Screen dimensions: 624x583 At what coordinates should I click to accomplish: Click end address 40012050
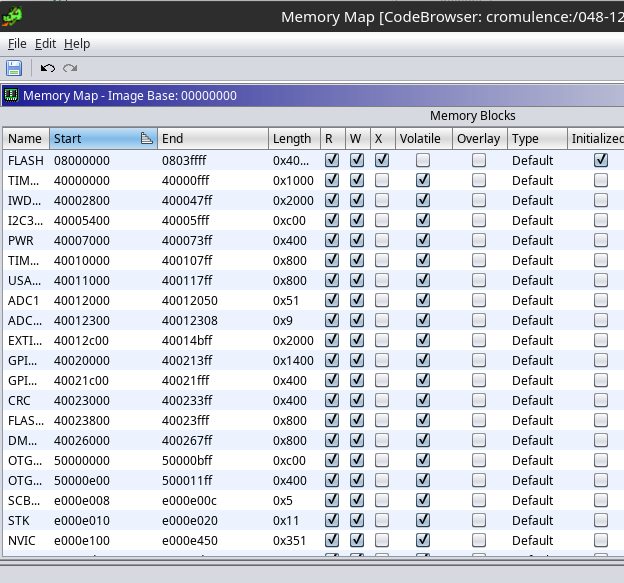tap(190, 300)
